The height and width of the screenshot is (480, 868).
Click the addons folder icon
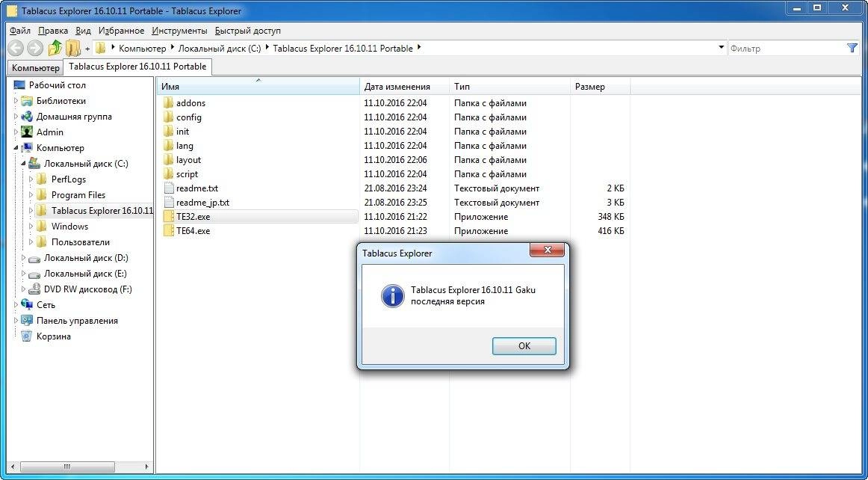coord(168,103)
